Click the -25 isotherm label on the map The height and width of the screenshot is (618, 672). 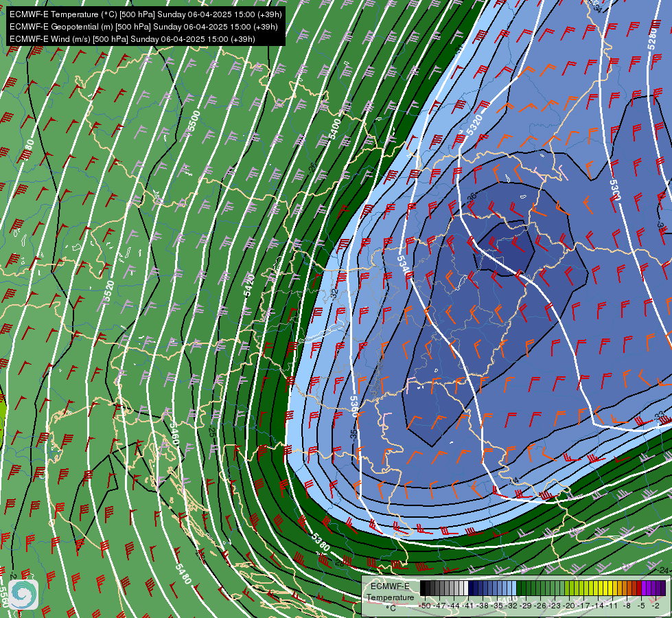(x=211, y=431)
